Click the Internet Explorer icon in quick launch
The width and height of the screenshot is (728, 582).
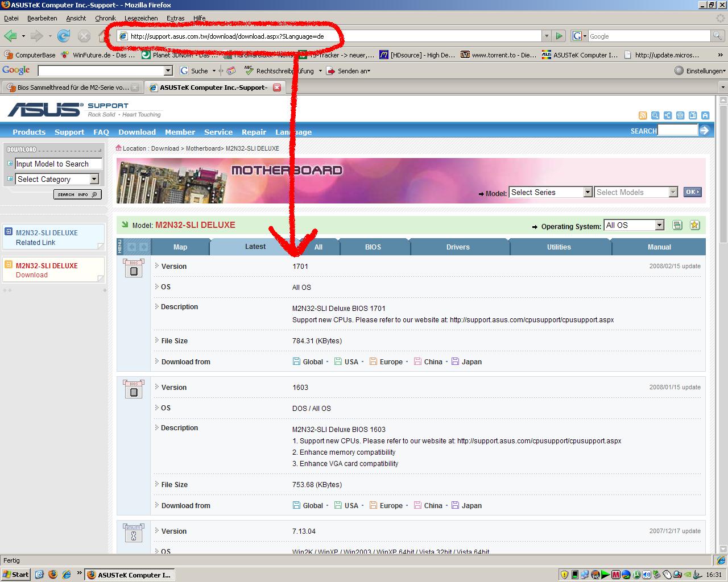point(66,575)
